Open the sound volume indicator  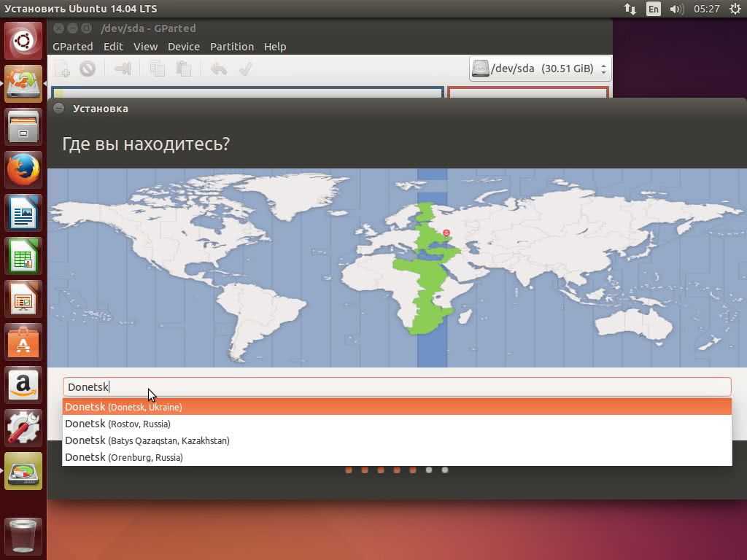click(676, 9)
